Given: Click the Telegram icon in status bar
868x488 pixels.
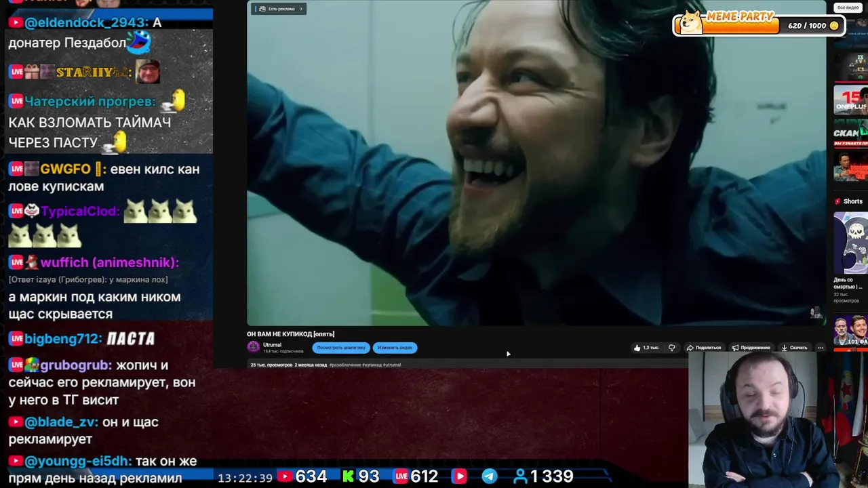Looking at the screenshot, I should coord(489,476).
